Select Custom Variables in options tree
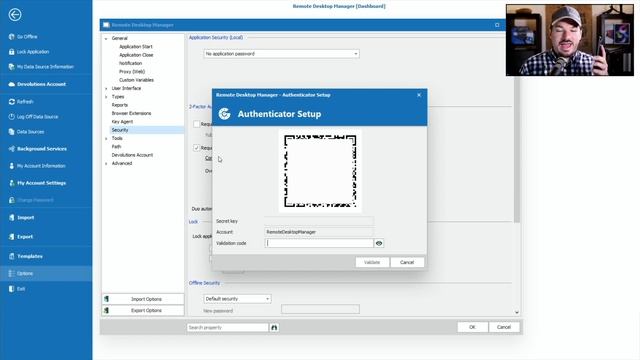The image size is (640, 360). (x=136, y=80)
